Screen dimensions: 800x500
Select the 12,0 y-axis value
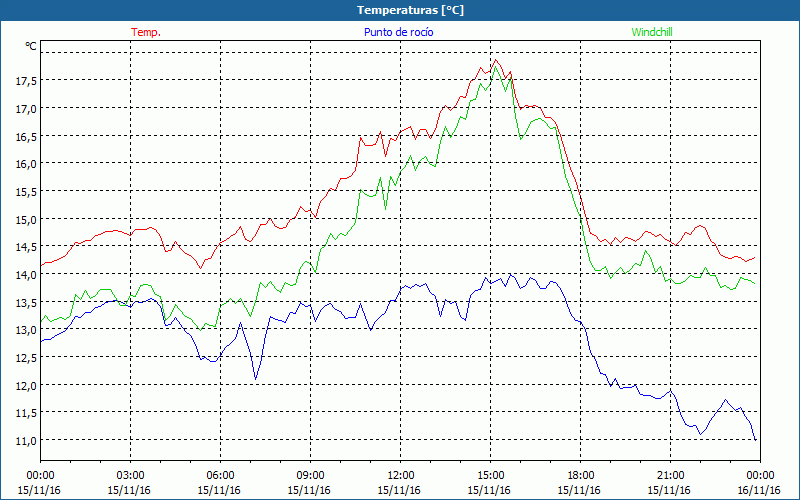(x=25, y=386)
